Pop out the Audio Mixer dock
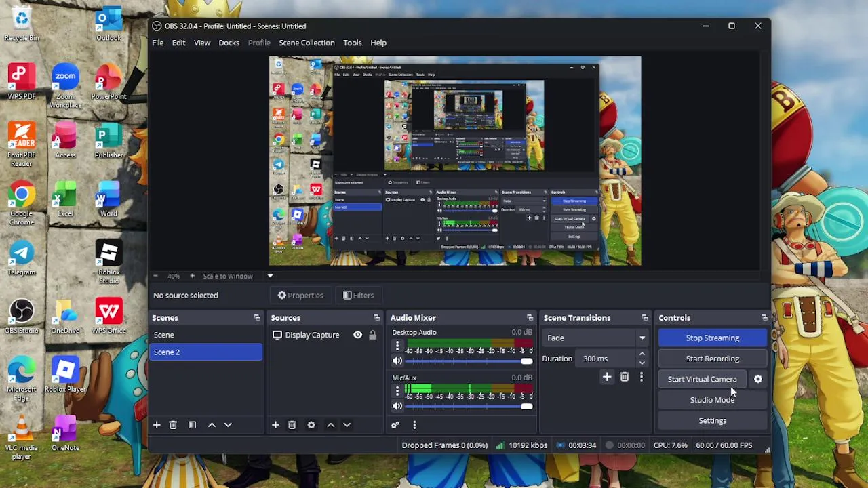Viewport: 868px width, 488px height. coord(530,318)
